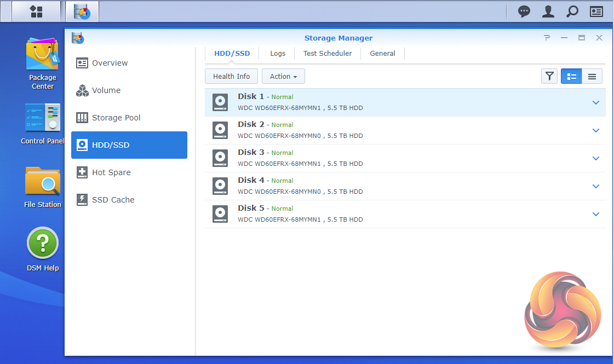Image resolution: width=614 pixels, height=364 pixels.
Task: Switch to detailed card list view
Action: pyautogui.click(x=571, y=77)
